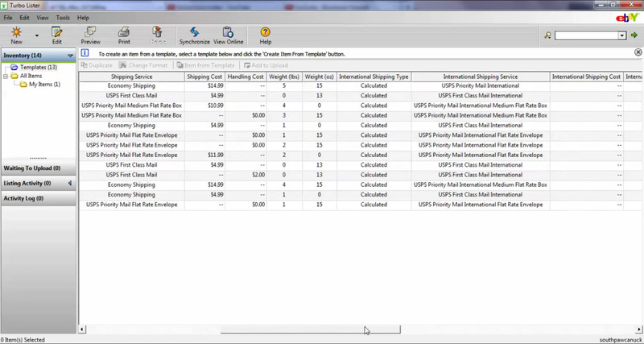Sort by Shipping Service column header
The width and height of the screenshot is (644, 344).
coord(131,77)
